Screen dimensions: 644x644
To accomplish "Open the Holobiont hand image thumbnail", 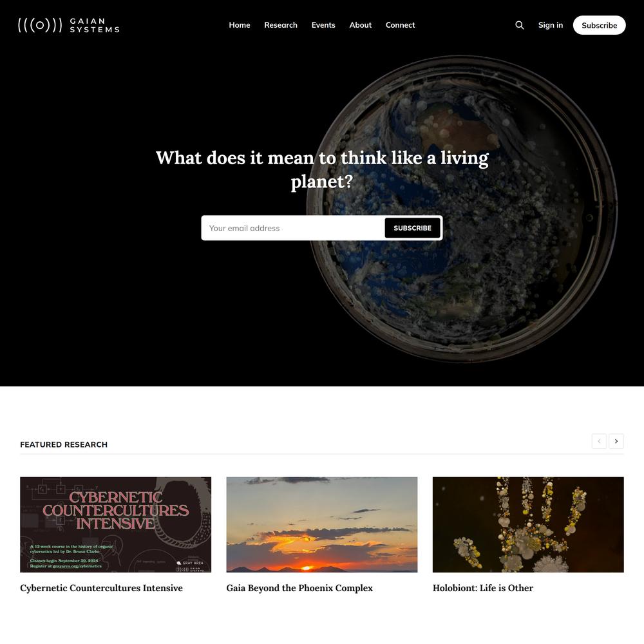I will coord(528,524).
